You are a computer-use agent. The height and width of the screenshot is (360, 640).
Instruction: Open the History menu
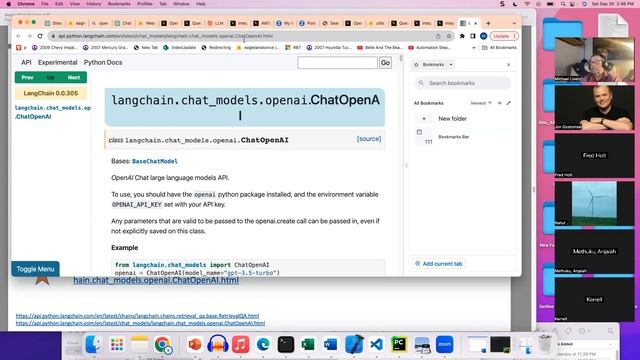[93, 4]
